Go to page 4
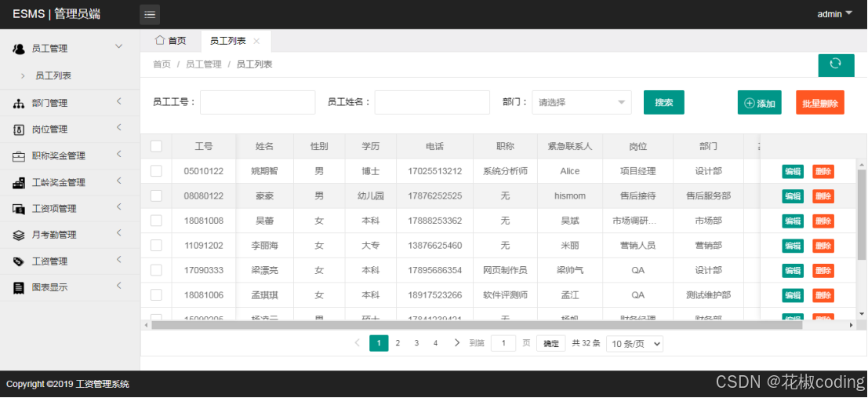The height and width of the screenshot is (398, 868). click(x=436, y=343)
